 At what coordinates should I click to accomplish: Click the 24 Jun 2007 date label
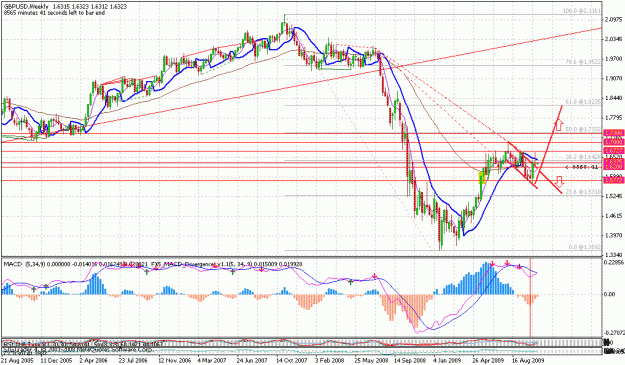coord(251,360)
